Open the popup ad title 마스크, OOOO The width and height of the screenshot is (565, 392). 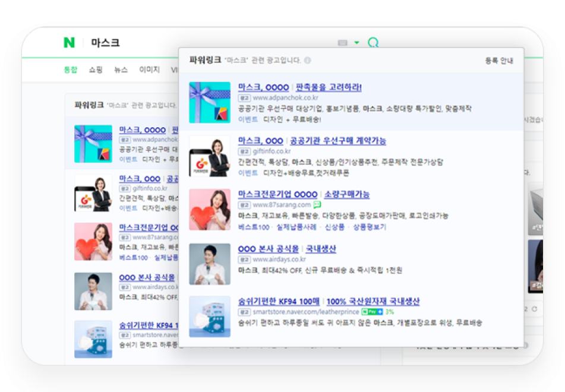263,87
